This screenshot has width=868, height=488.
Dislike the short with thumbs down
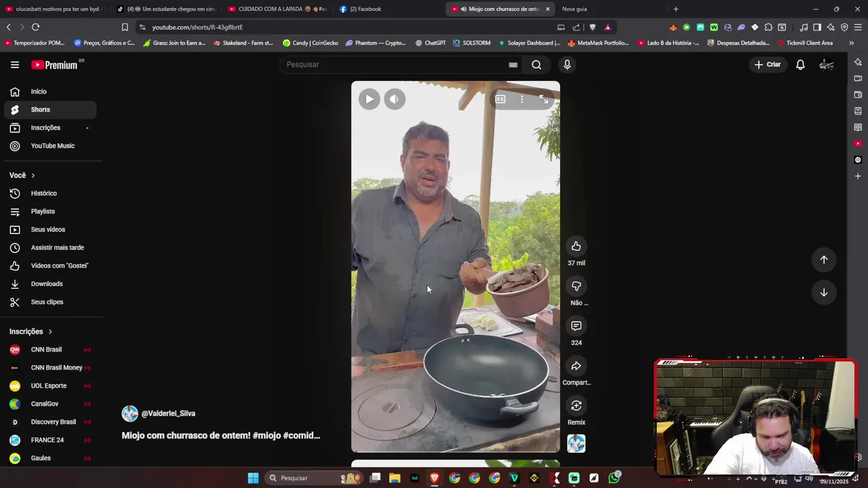tap(576, 286)
